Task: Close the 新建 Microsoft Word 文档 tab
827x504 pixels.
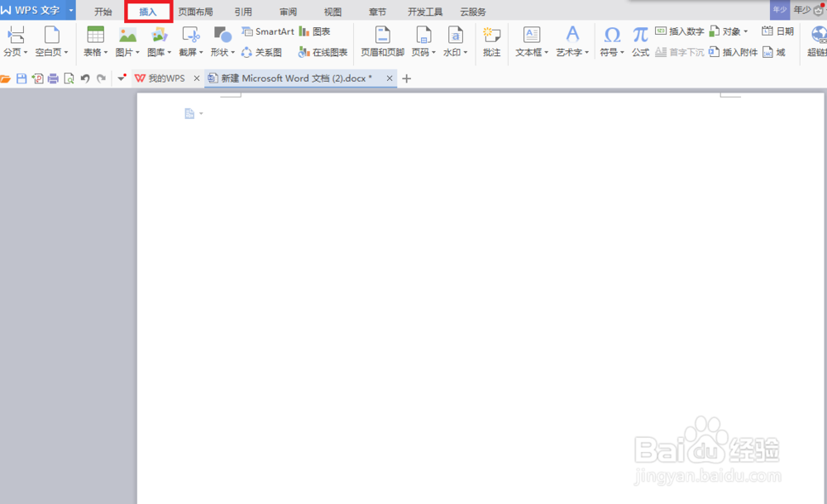Action: tap(390, 78)
